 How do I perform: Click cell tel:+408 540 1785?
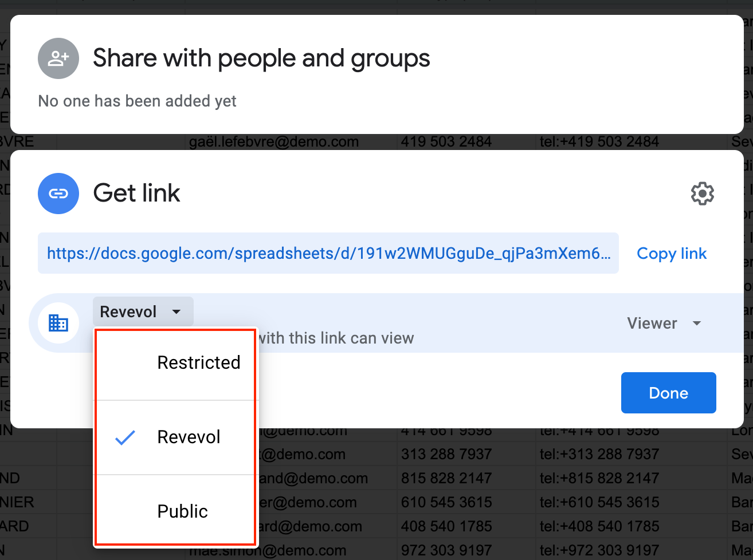[599, 526]
